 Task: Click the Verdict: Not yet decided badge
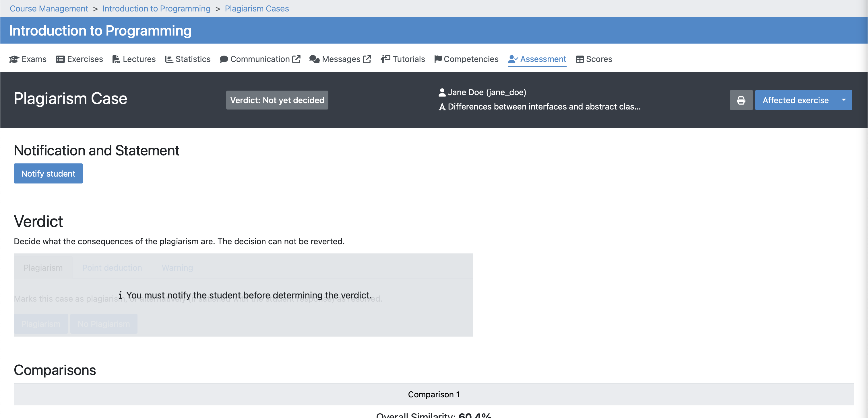(x=277, y=100)
